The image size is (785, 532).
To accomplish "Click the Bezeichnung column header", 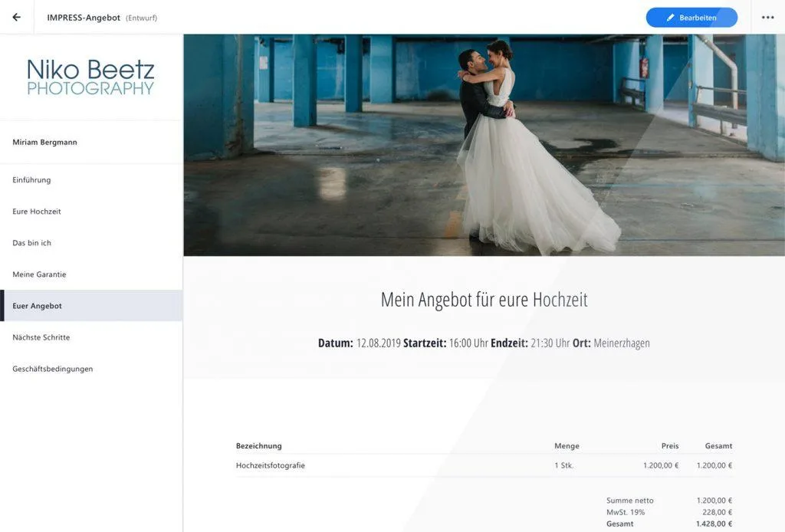I will [x=259, y=446].
